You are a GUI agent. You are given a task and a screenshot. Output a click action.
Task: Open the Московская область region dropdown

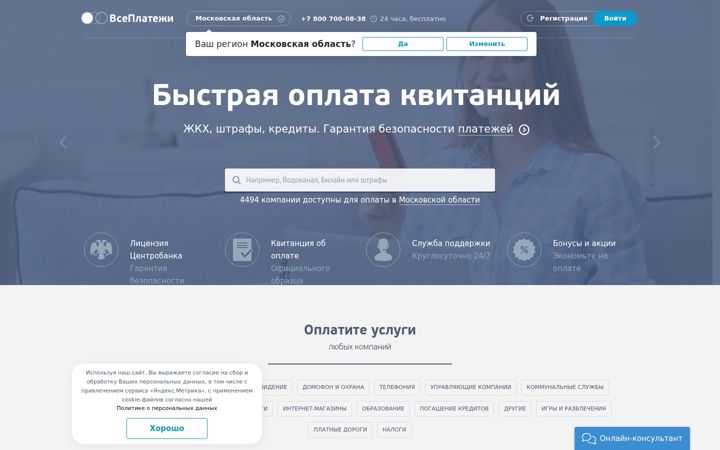[238, 18]
